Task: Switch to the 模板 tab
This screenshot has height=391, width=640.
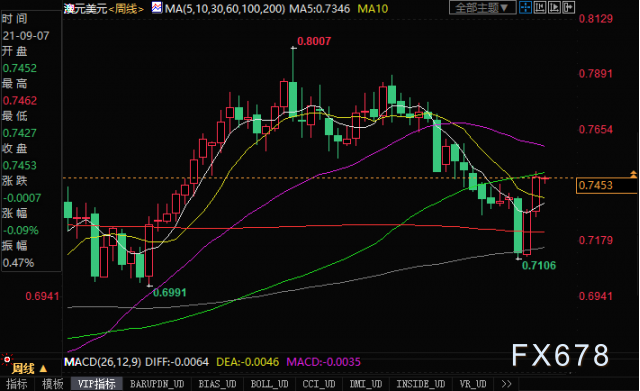Action: [x=53, y=384]
